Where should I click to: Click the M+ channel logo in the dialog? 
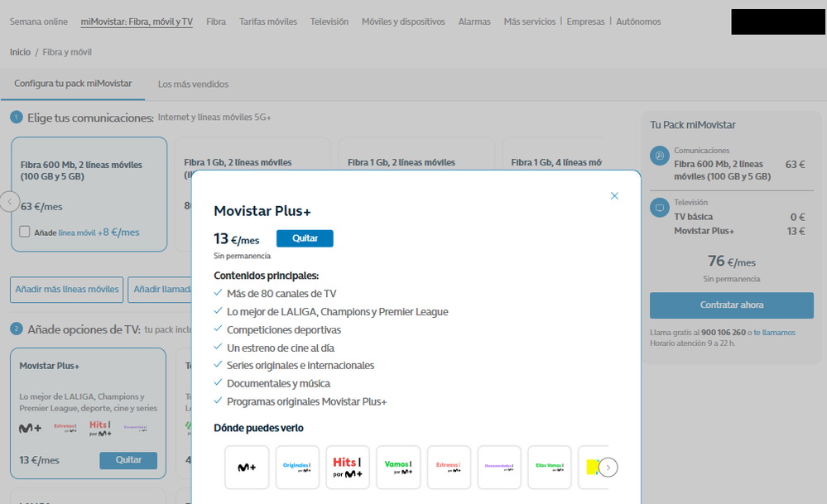247,468
